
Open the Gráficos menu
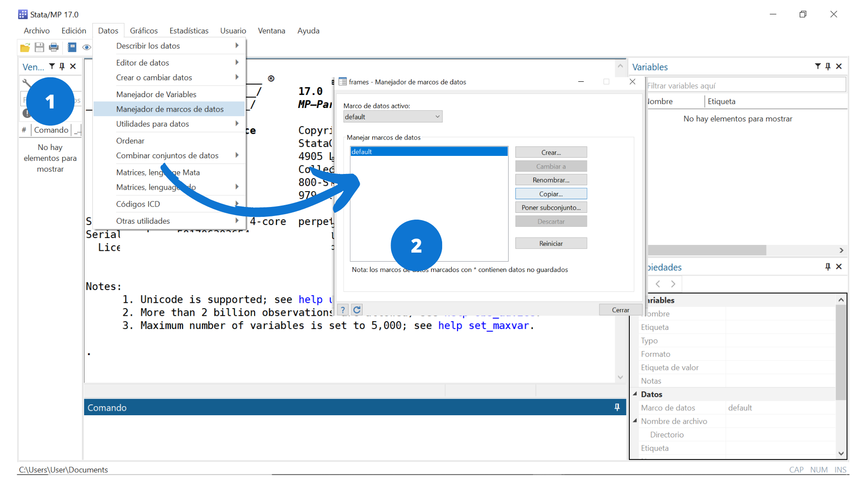144,30
